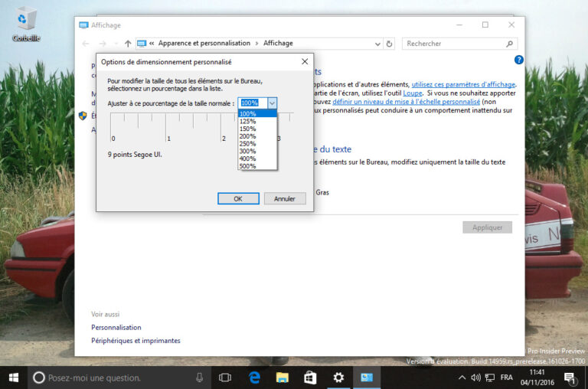Select 150% in the scaling list
The height and width of the screenshot is (389, 588).
[248, 129]
